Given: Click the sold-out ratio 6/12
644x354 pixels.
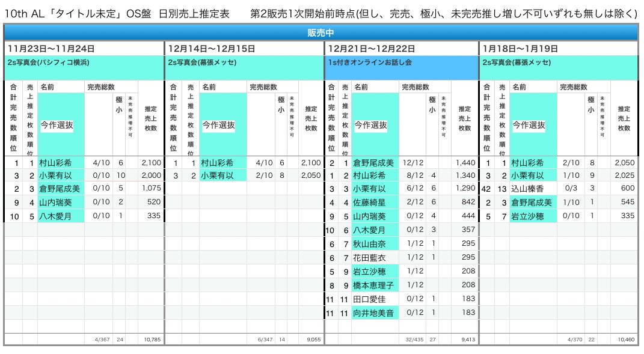Looking at the screenshot, I should pyautogui.click(x=415, y=188).
